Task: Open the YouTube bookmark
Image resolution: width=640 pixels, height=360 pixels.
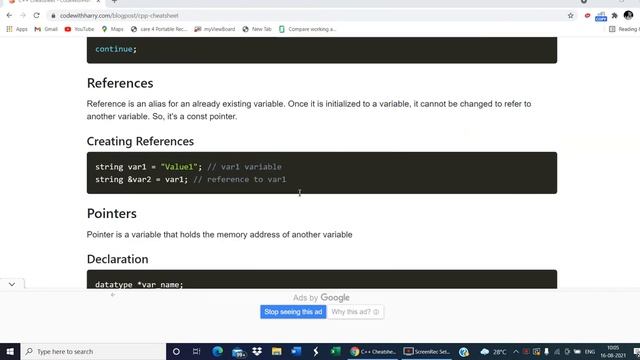Action: click(79, 29)
